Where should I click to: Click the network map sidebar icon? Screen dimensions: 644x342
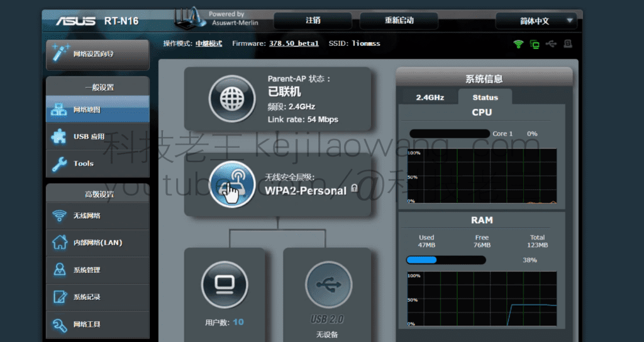click(58, 109)
